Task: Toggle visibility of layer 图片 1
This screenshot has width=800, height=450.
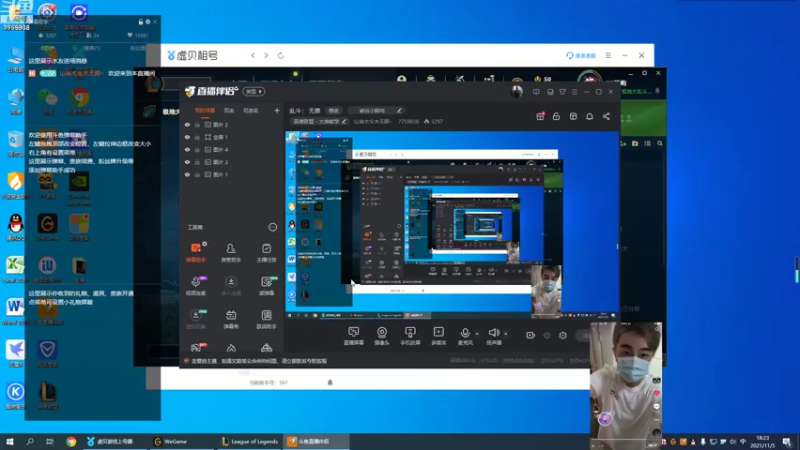Action: click(187, 174)
